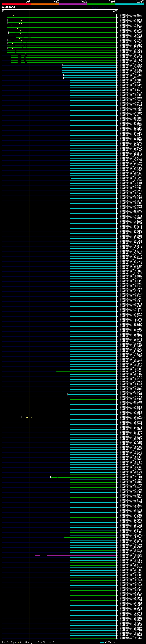Select hit label UniRef100_B9GW65
Image resolution: width=146 pixels, height=644 pixels.
coord(131,65)
